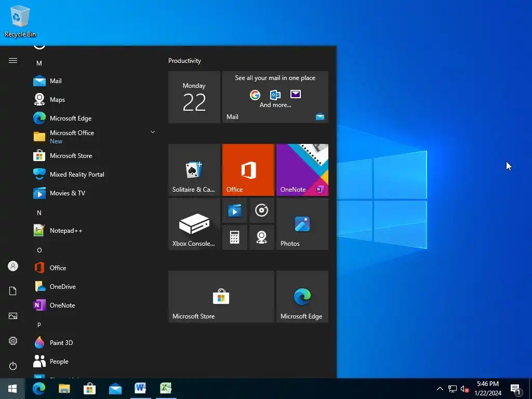The width and height of the screenshot is (532, 399).
Task: Open Microsoft Store from the taskbar
Action: point(89,389)
